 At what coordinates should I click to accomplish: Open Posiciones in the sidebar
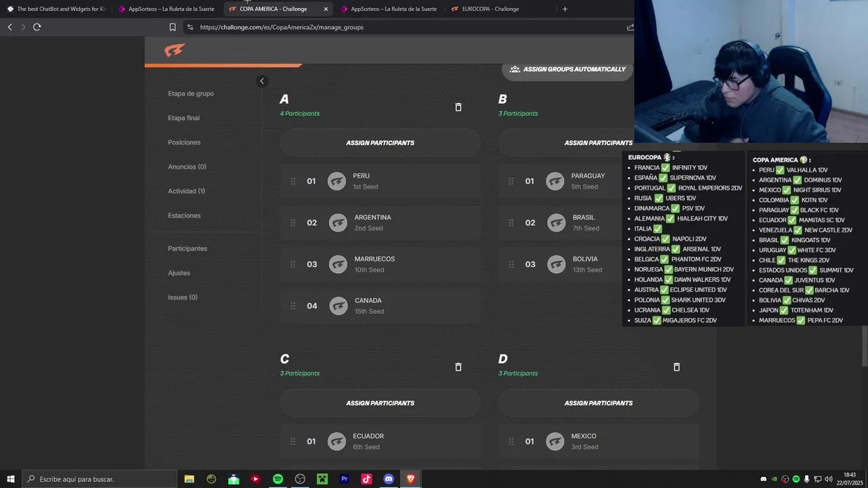[x=184, y=142]
